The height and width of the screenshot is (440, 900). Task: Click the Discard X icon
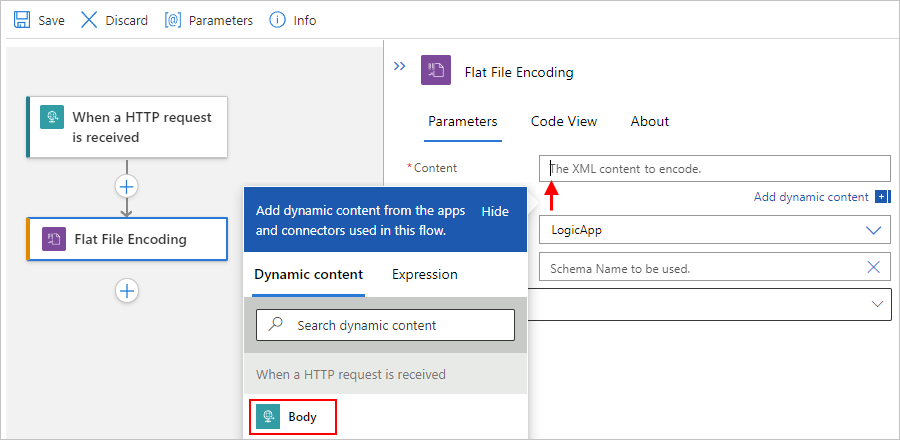click(x=89, y=20)
